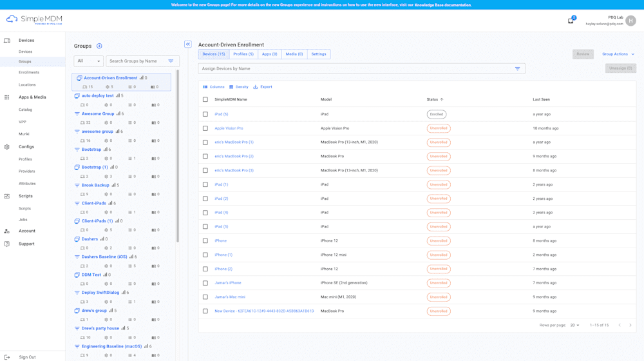Check the box for iPad (6)
The image size is (644, 361).
(x=205, y=114)
